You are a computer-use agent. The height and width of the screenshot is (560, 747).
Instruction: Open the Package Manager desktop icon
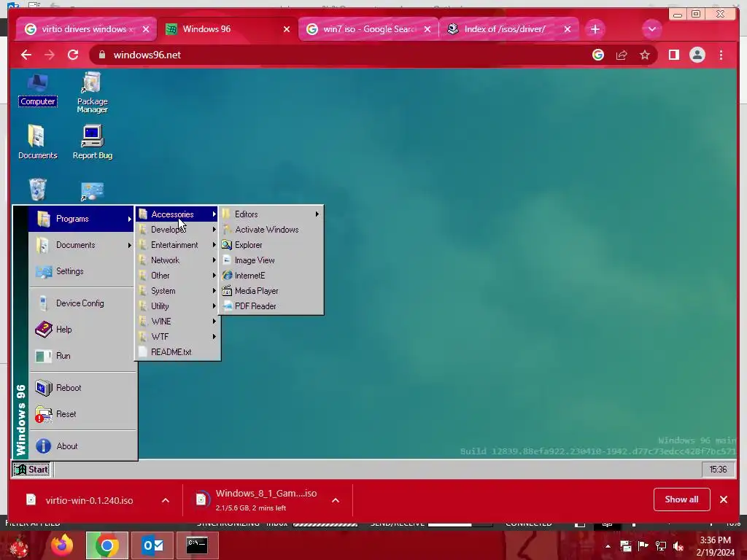(92, 93)
